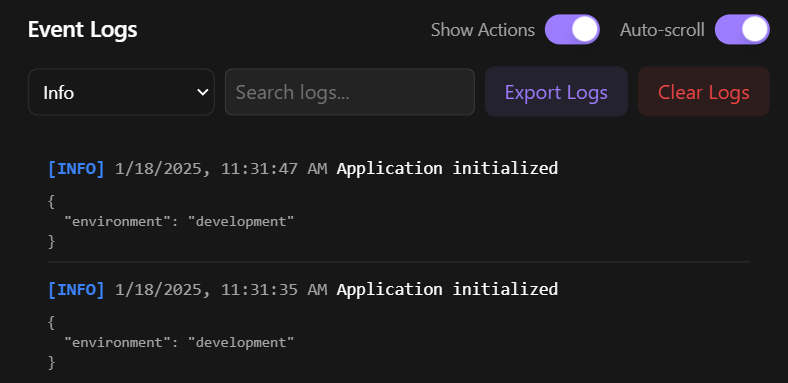Click the chevron arrow on Info dropdown
Viewport: 788px width, 383px height.
pyautogui.click(x=203, y=92)
